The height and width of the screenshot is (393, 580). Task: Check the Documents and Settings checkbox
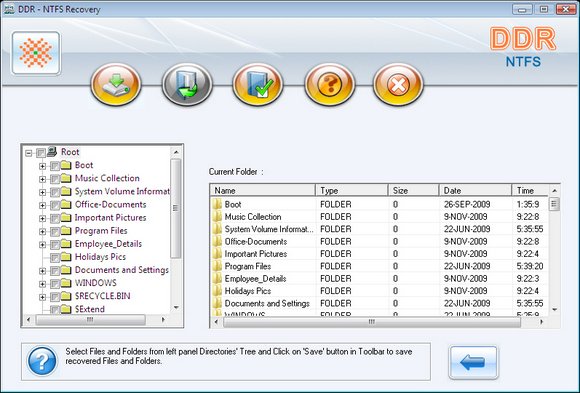[x=55, y=270]
